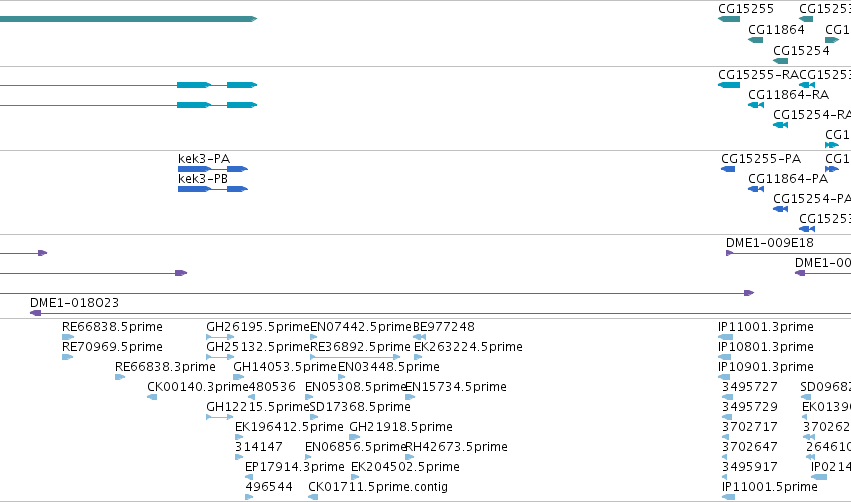
Task: Select the RE70969.5prime EST arrow
Action: [x=68, y=357]
